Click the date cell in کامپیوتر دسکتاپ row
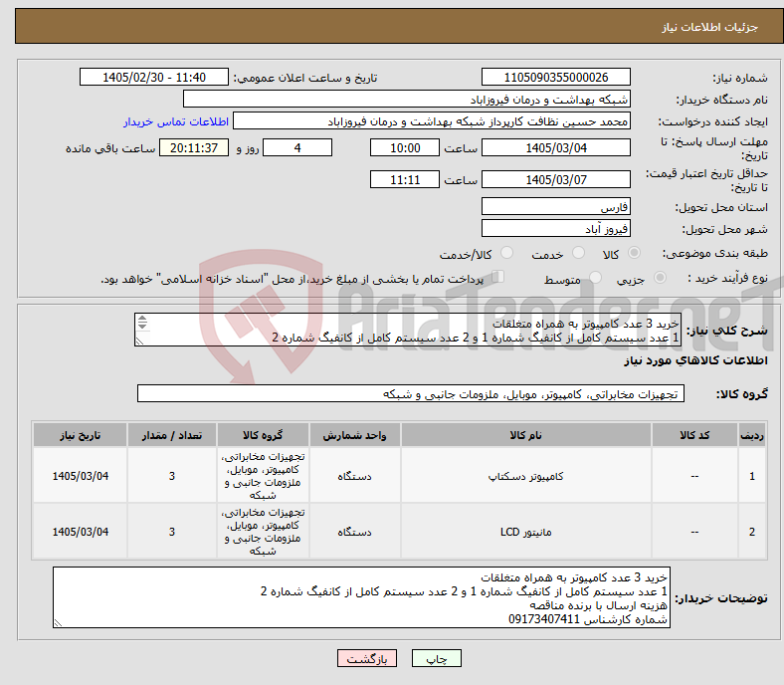This screenshot has width=784, height=685. coord(80,476)
